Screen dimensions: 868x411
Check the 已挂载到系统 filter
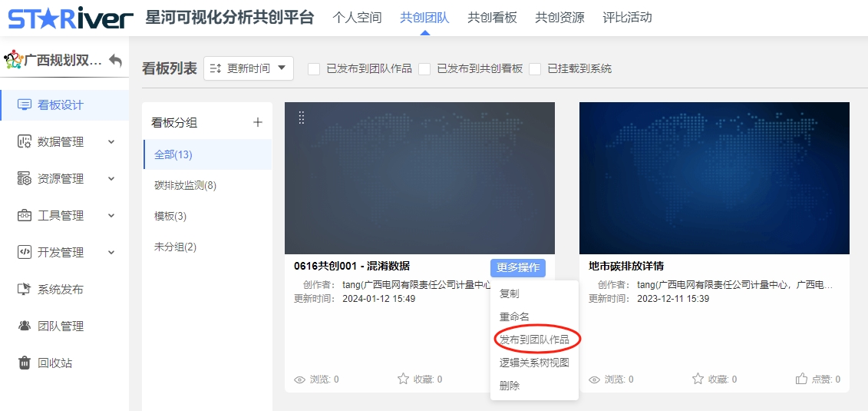(x=535, y=68)
